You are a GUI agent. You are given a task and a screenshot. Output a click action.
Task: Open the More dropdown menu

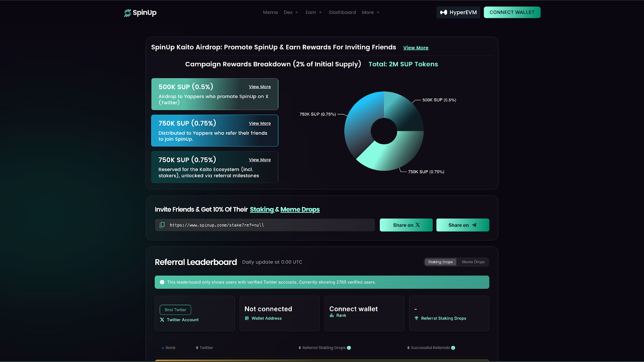click(x=370, y=12)
